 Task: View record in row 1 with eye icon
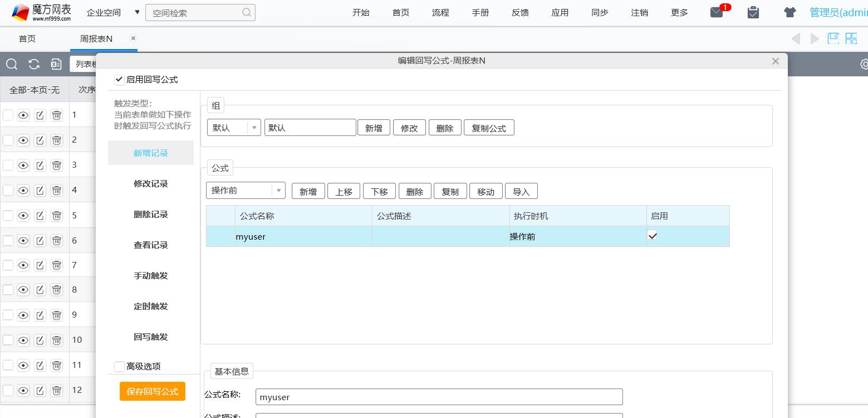(23, 115)
